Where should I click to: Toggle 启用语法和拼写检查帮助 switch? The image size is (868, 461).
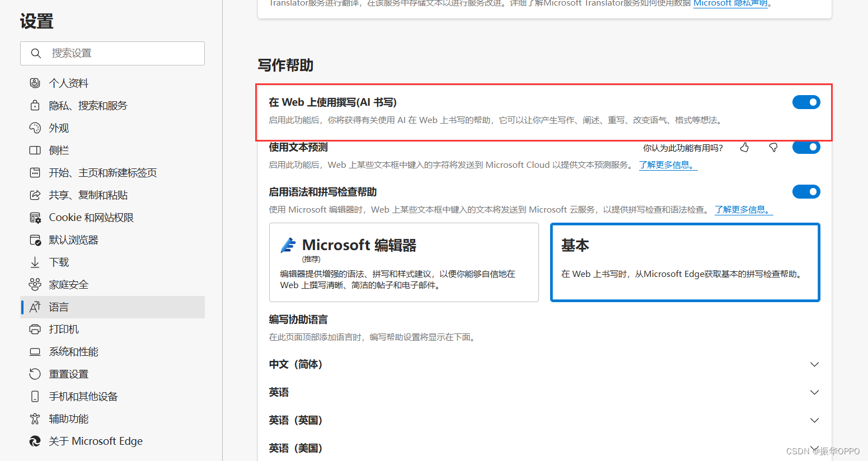coord(806,192)
